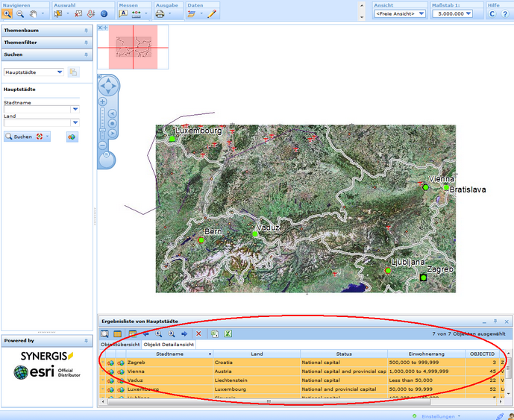Delete results with the red X icon
This screenshot has height=420, width=514.
tap(198, 333)
